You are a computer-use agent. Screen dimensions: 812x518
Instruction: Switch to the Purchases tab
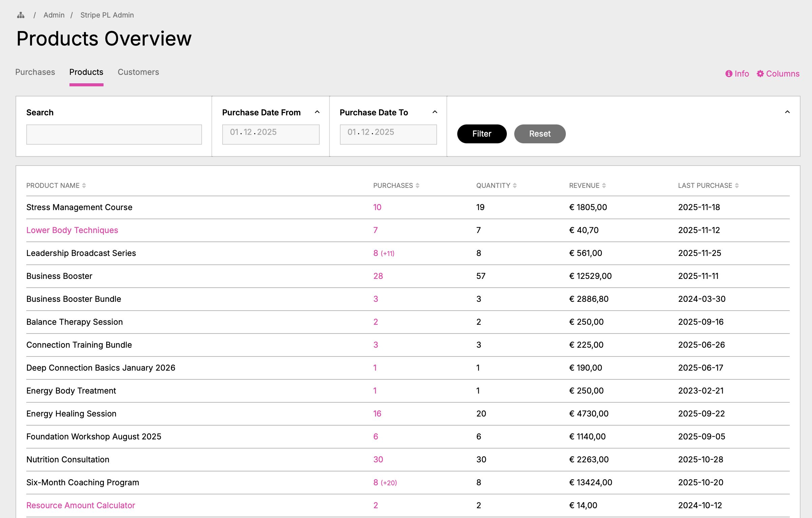pos(35,72)
